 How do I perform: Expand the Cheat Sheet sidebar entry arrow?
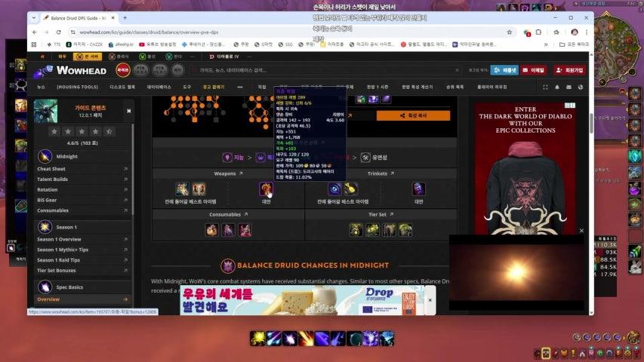click(125, 169)
